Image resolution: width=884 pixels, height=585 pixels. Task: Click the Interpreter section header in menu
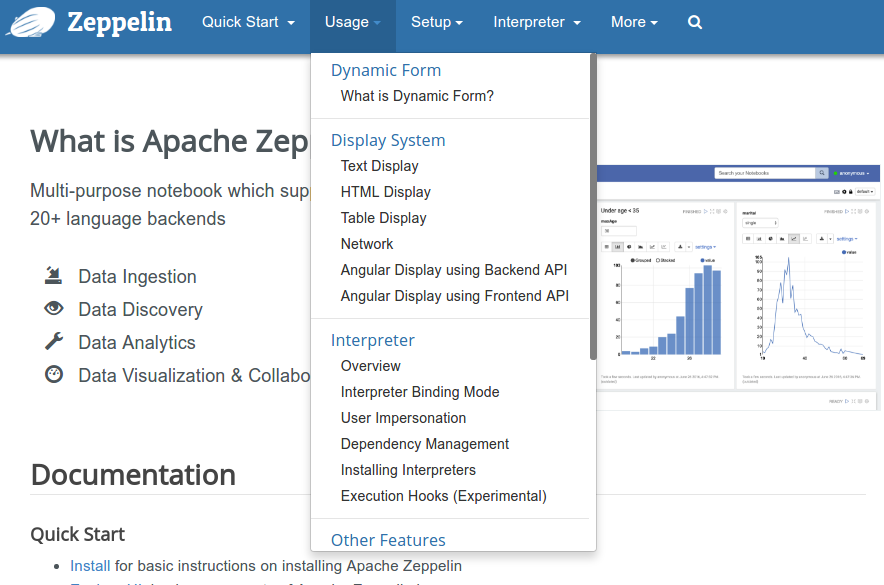click(373, 340)
